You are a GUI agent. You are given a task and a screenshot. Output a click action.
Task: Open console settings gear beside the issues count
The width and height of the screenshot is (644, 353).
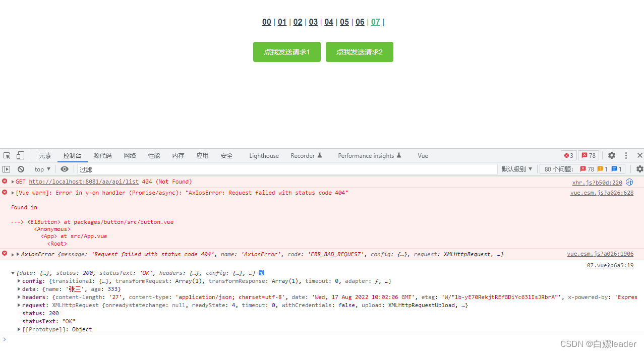tap(639, 169)
